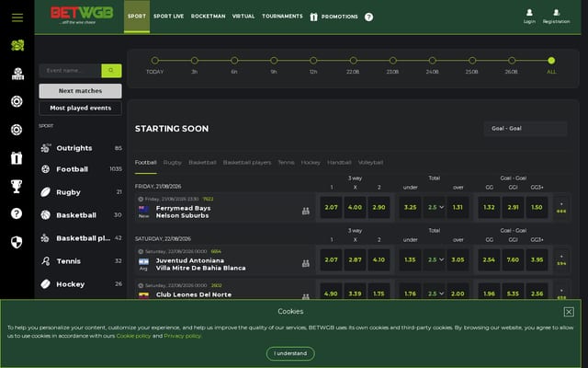Open the trophy icon in left rail
588x368 pixels.
pyautogui.click(x=17, y=186)
